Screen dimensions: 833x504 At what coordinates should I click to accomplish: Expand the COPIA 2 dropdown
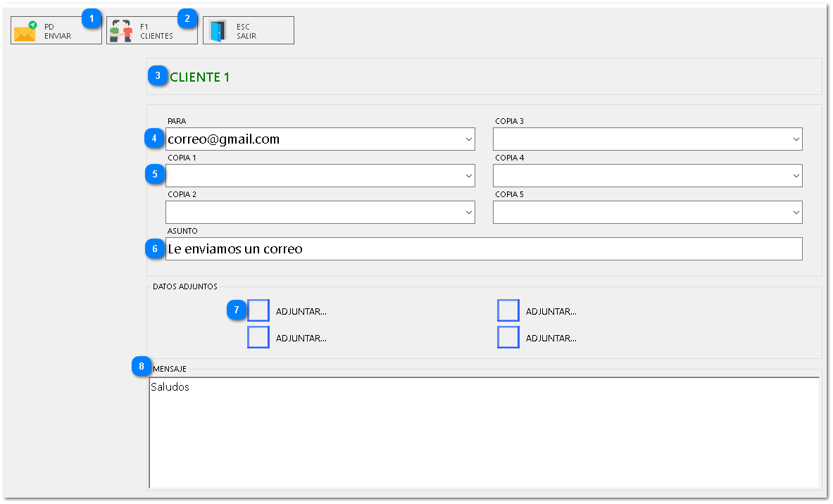[469, 213]
